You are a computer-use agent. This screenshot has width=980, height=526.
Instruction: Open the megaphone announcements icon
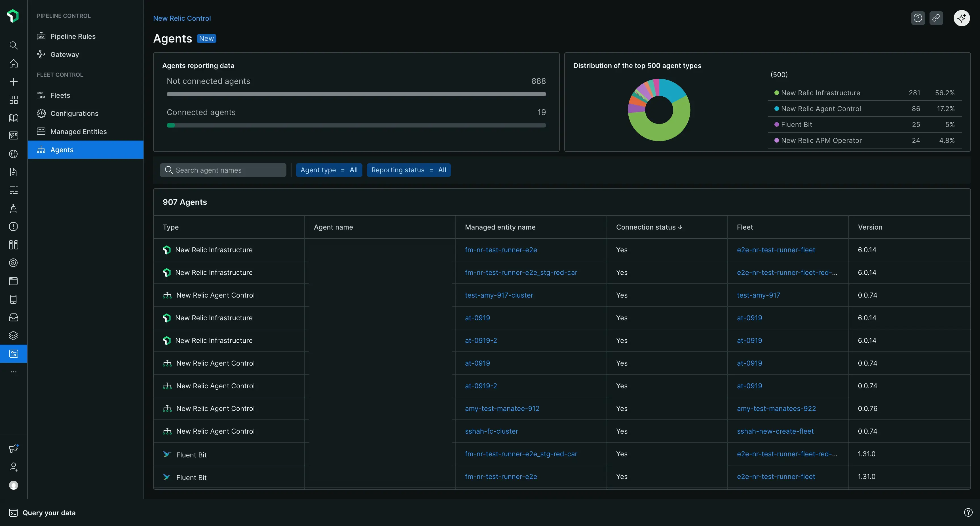point(13,448)
